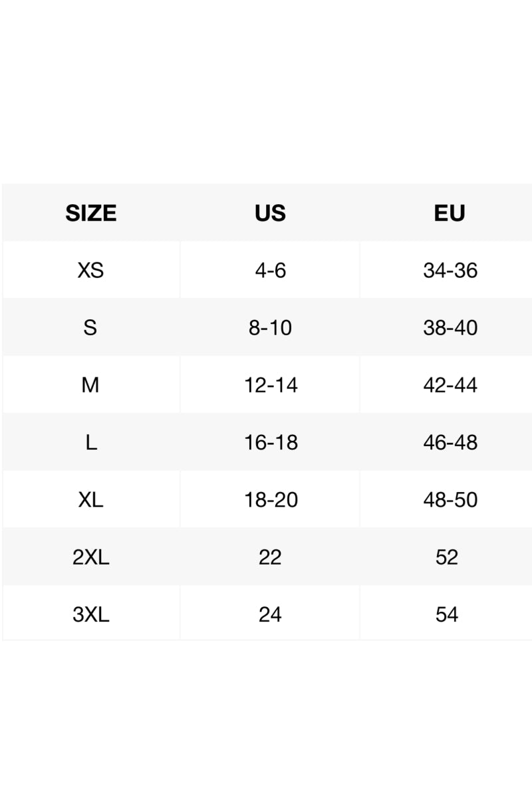Click the US 12-14 value
The image size is (532, 798).
click(271, 385)
